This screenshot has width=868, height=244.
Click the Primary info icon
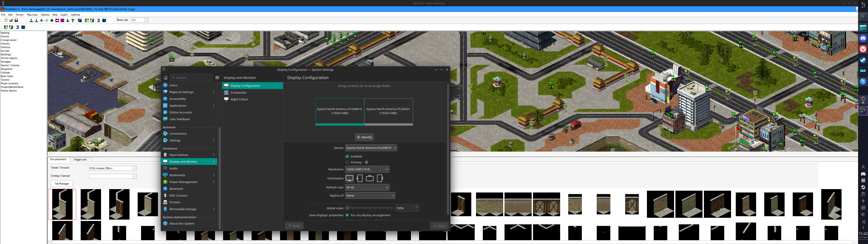[x=366, y=162]
